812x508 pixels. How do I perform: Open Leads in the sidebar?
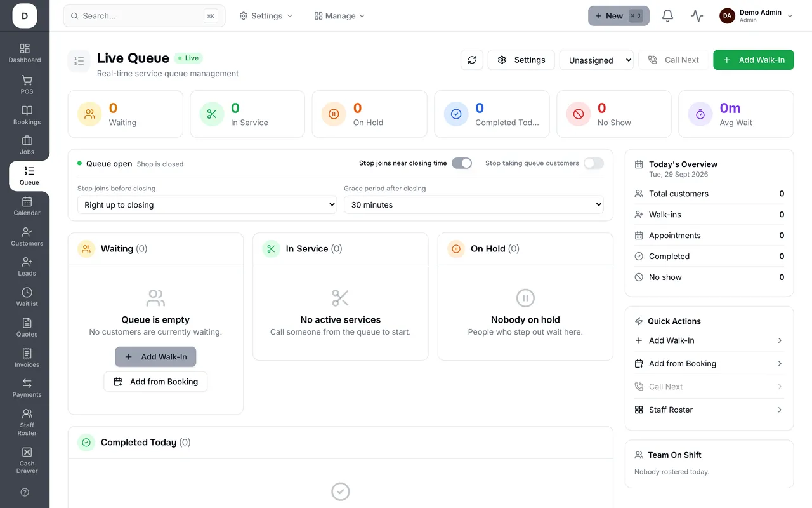click(x=27, y=267)
